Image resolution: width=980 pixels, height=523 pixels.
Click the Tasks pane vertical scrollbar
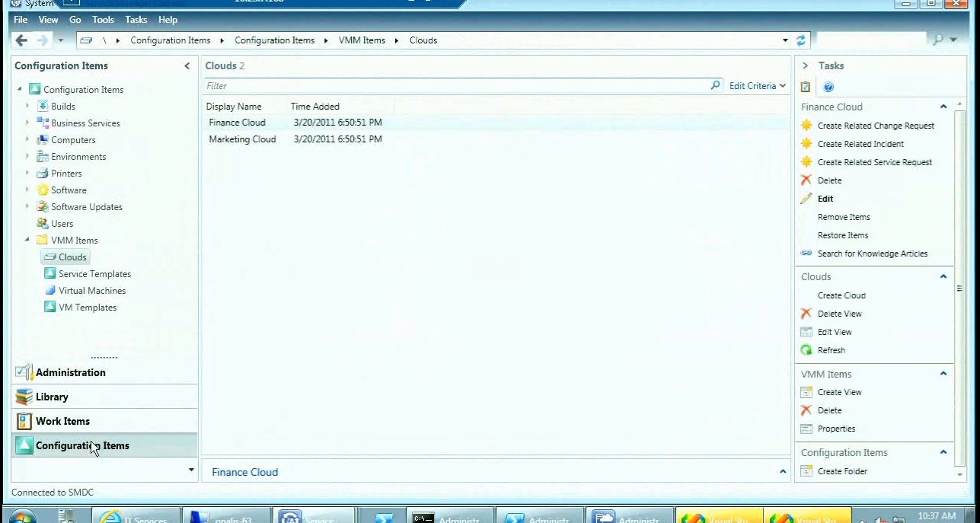[959, 289]
